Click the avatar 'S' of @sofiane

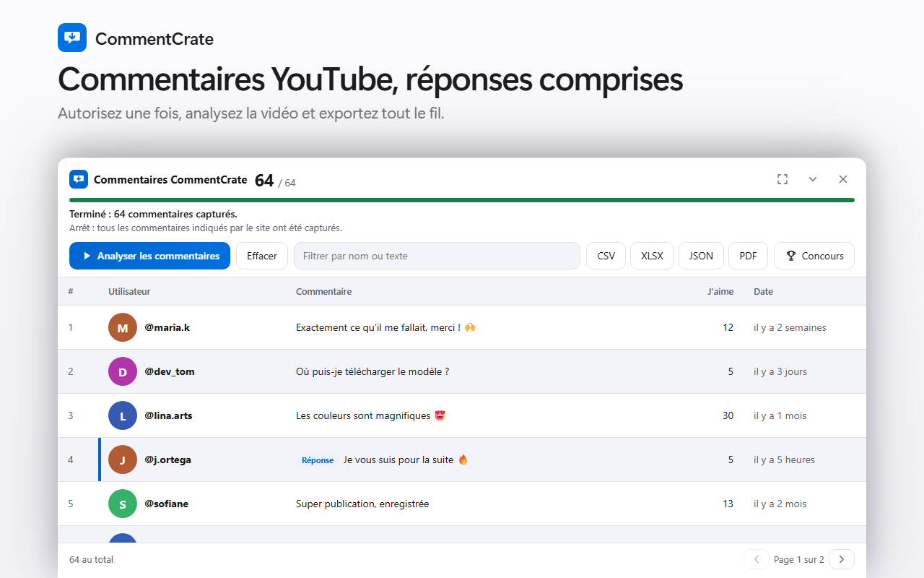123,504
